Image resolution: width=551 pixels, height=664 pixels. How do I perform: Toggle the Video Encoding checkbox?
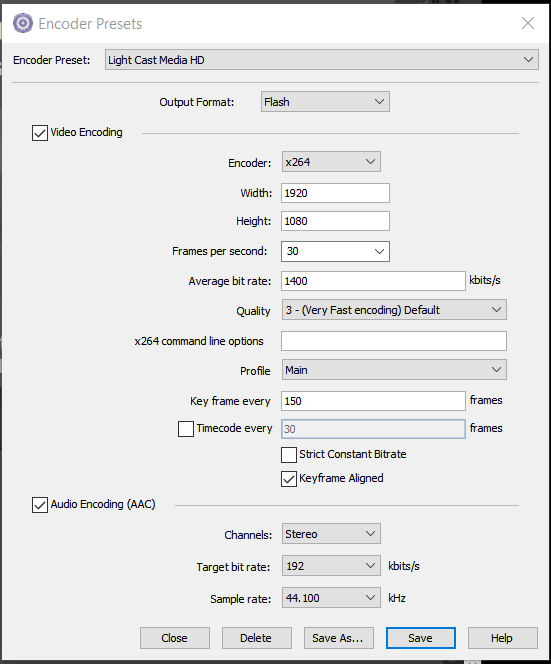pos(40,133)
